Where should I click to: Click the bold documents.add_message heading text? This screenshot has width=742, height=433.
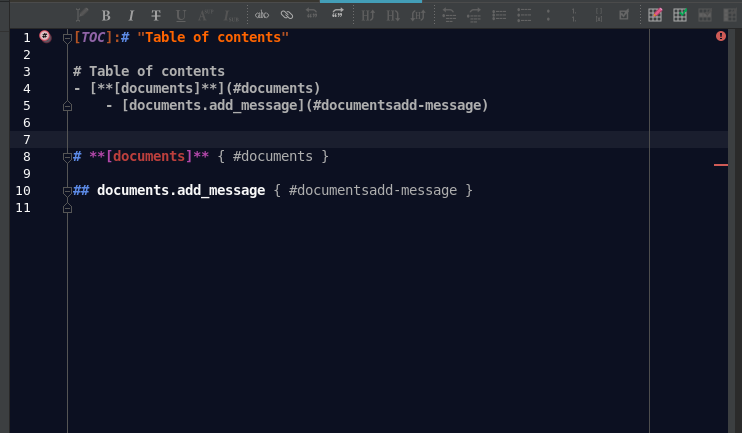click(181, 191)
